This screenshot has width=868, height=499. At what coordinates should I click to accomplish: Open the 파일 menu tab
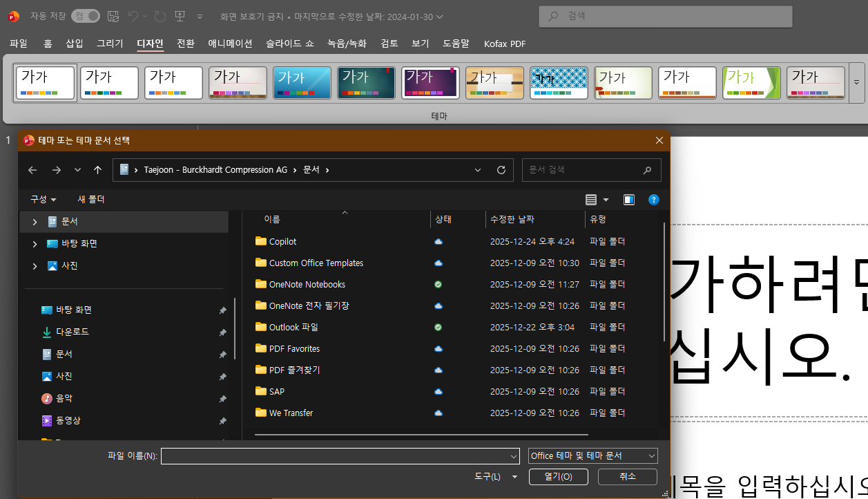(x=19, y=44)
